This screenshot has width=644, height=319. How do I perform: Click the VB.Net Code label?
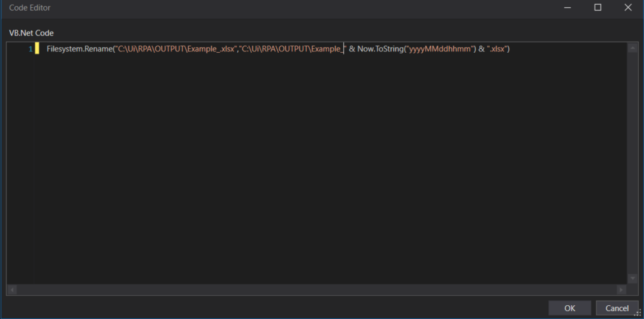coord(31,33)
